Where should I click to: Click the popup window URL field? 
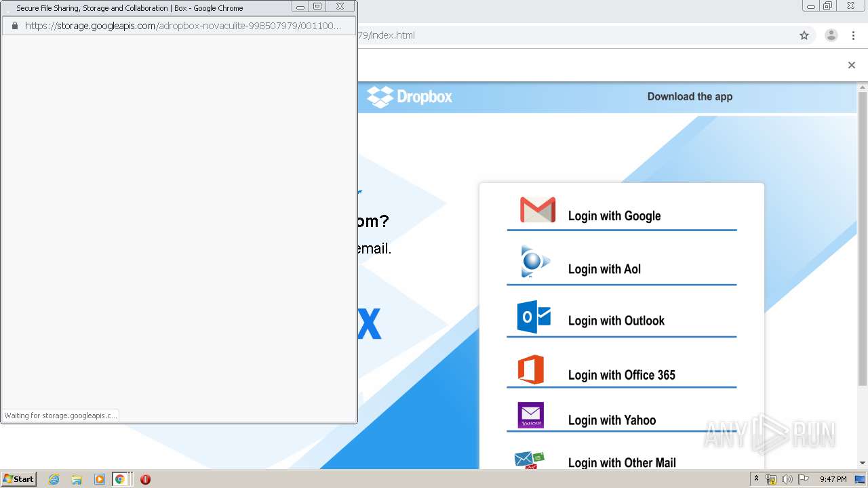[183, 26]
